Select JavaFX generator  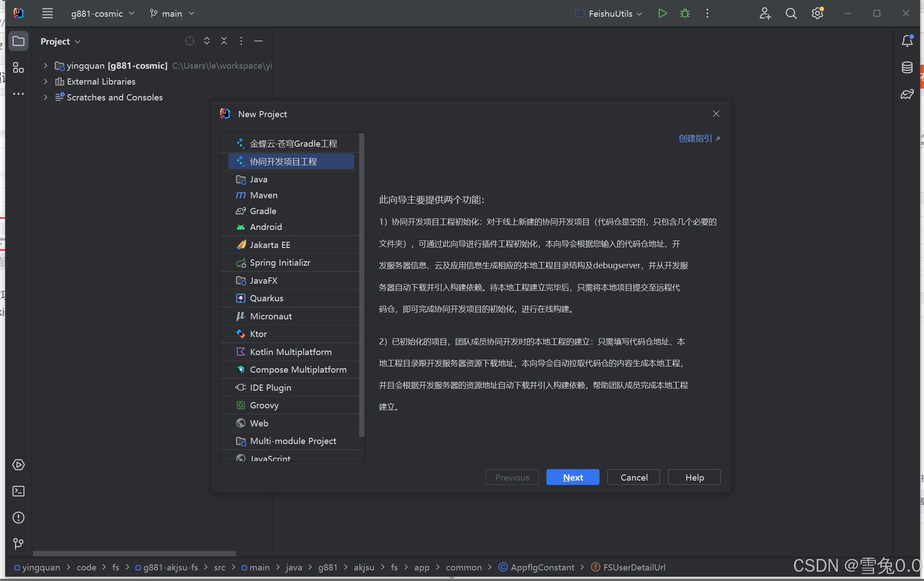(x=291, y=281)
